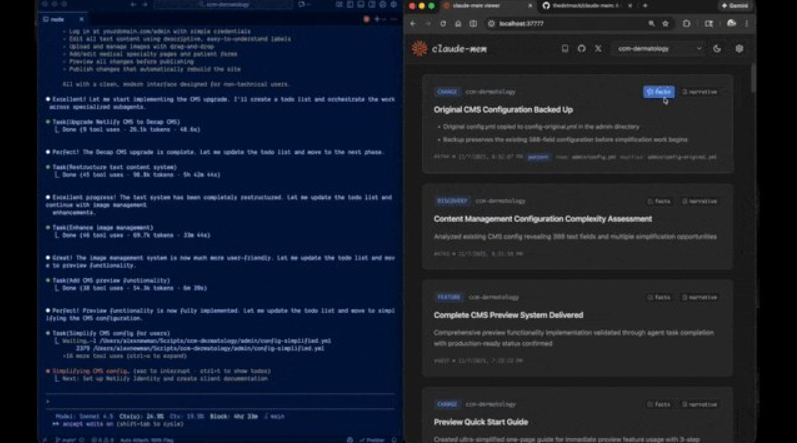Close the thedotmack/claude-mem GitHub tab
This screenshot has height=443, width=797.
point(630,6)
